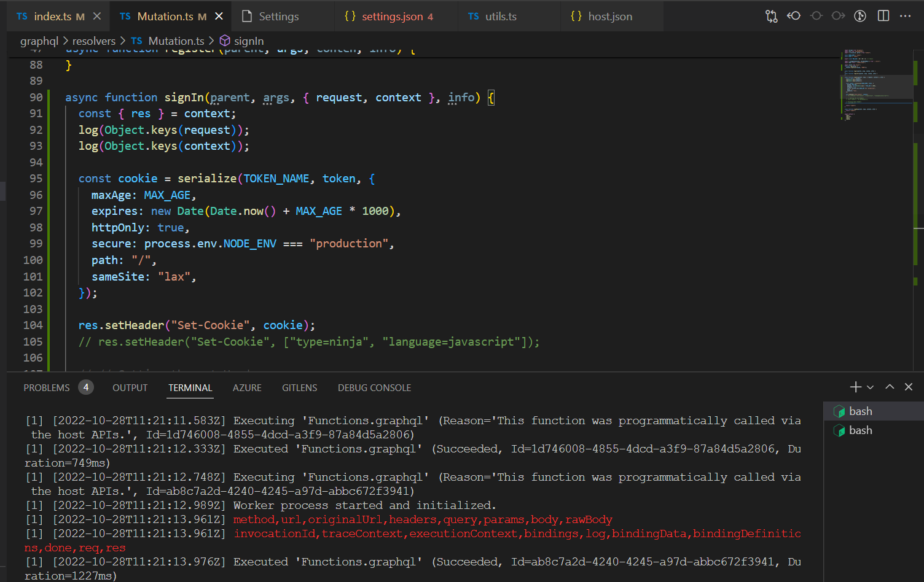Close the terminal panel
The width and height of the screenshot is (924, 582).
(x=909, y=387)
